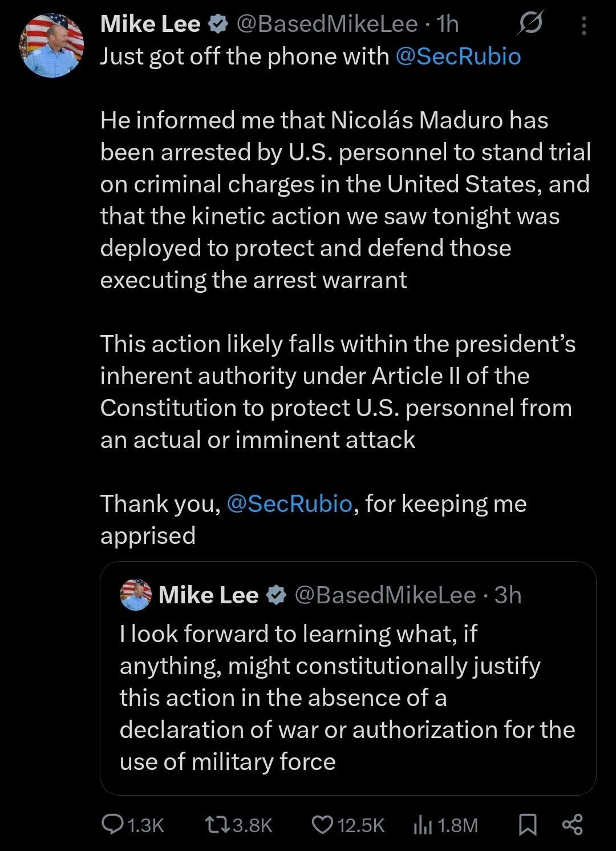
Task: Click the verified badge in the quoted tweet
Action: (x=277, y=595)
